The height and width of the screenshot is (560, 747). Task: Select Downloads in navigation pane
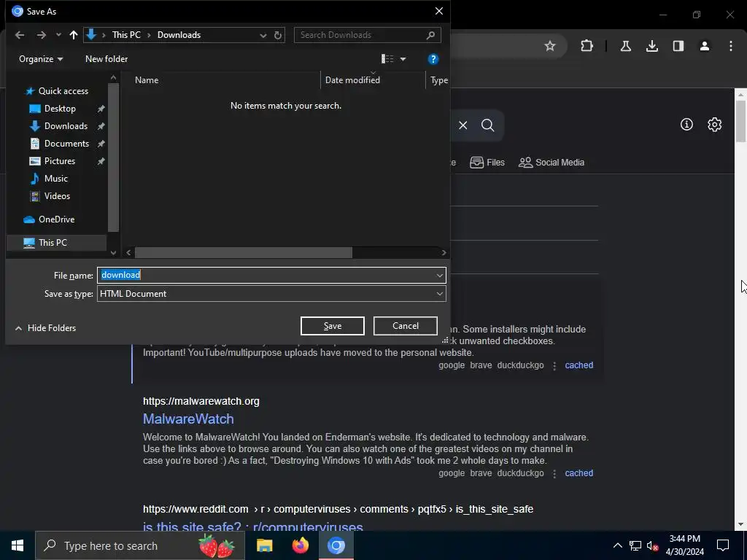coord(66,126)
